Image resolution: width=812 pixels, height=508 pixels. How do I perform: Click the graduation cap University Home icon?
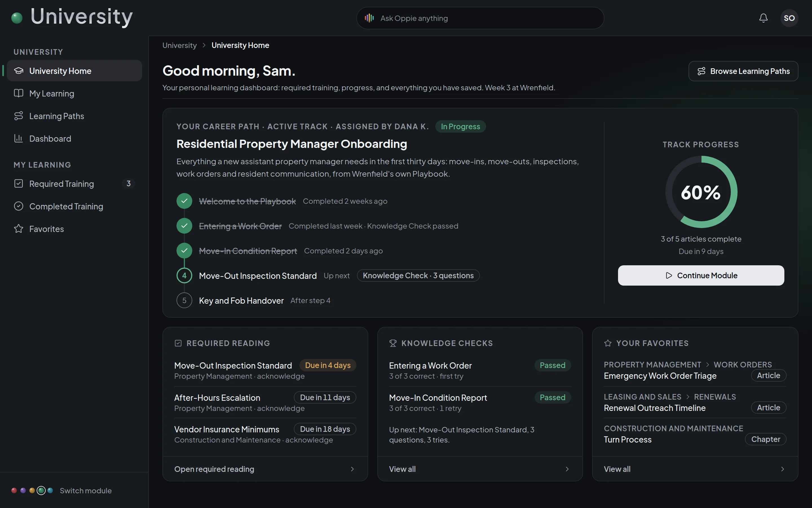[19, 71]
